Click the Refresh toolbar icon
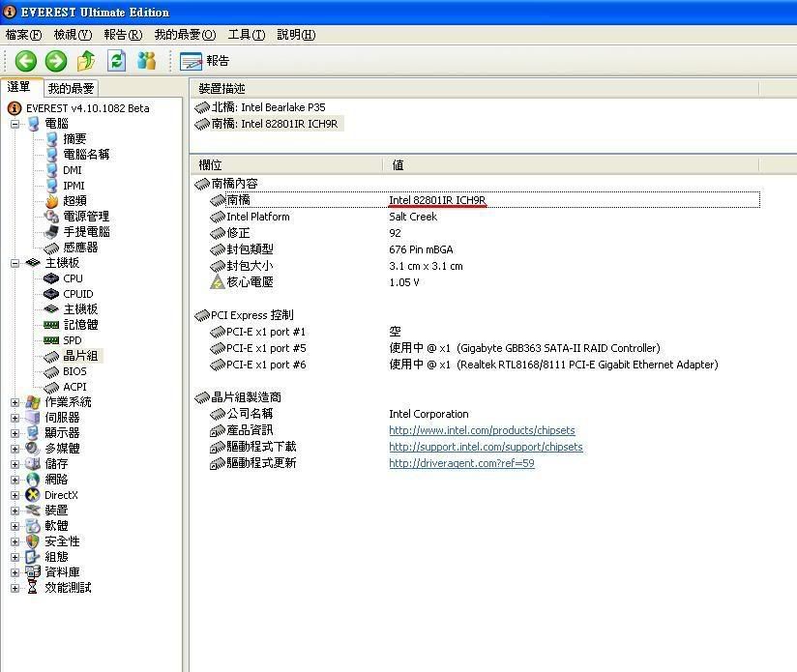The width and height of the screenshot is (797, 672). click(x=116, y=61)
